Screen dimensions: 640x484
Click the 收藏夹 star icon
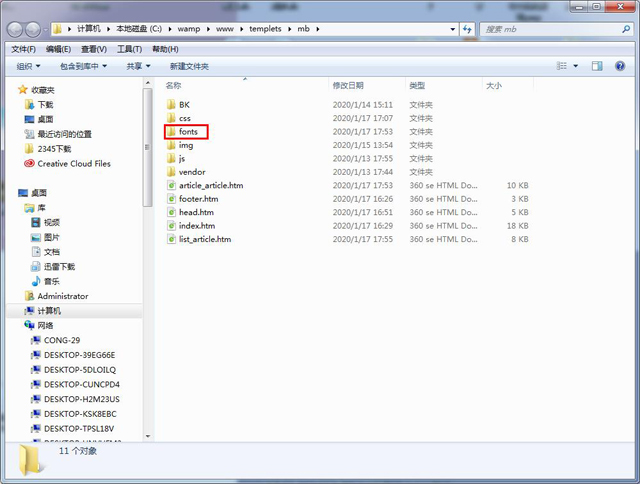(23, 90)
